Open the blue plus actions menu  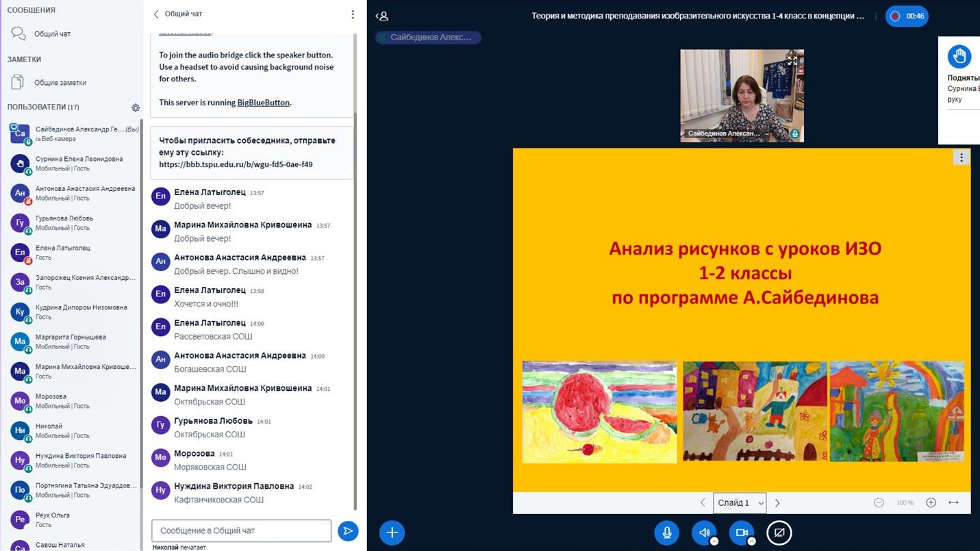coord(392,533)
